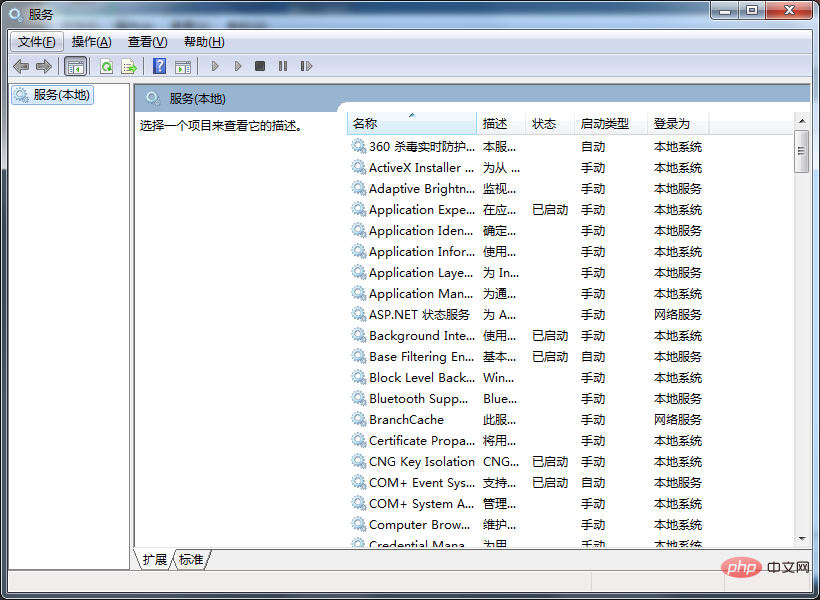Screen dimensions: 820x600
Task: Sort by the 登录为 column header
Action: (678, 123)
